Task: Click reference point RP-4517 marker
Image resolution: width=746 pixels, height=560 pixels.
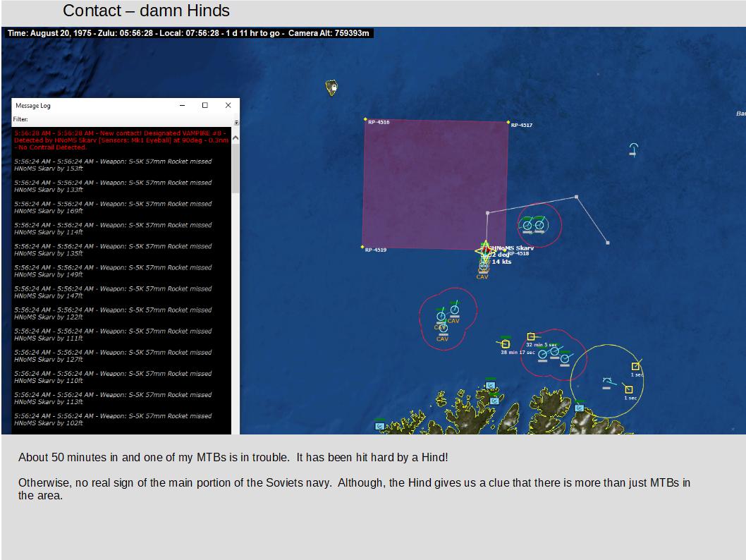Action: pyautogui.click(x=508, y=122)
